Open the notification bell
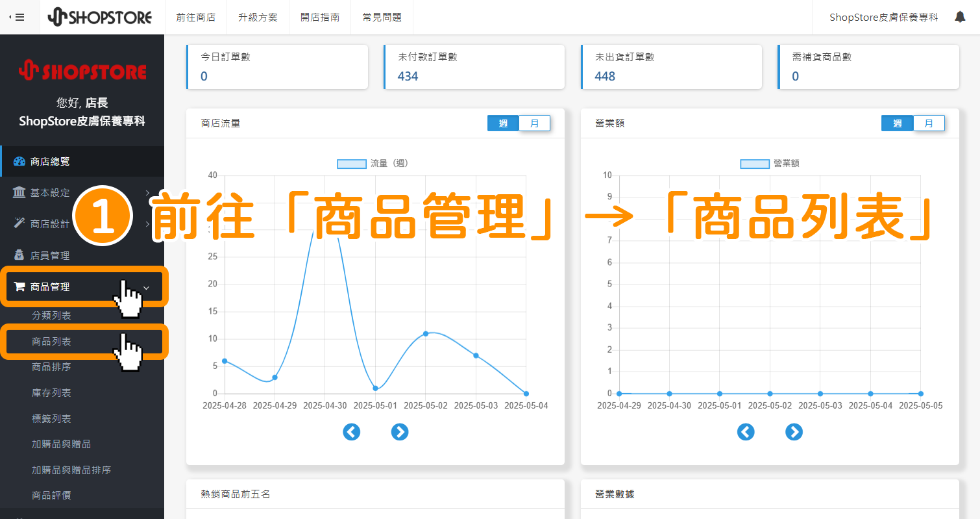980x519 pixels. pyautogui.click(x=960, y=17)
